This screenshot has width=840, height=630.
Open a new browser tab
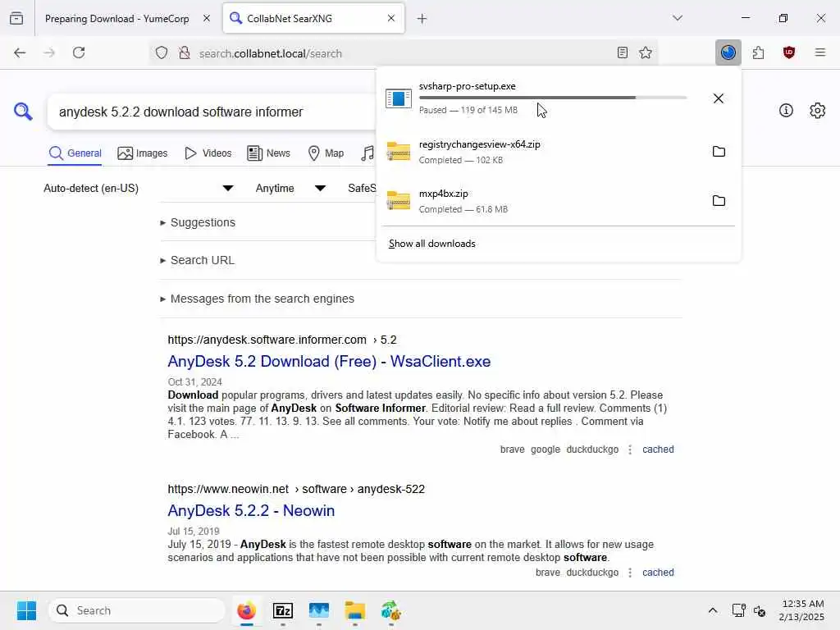422,19
